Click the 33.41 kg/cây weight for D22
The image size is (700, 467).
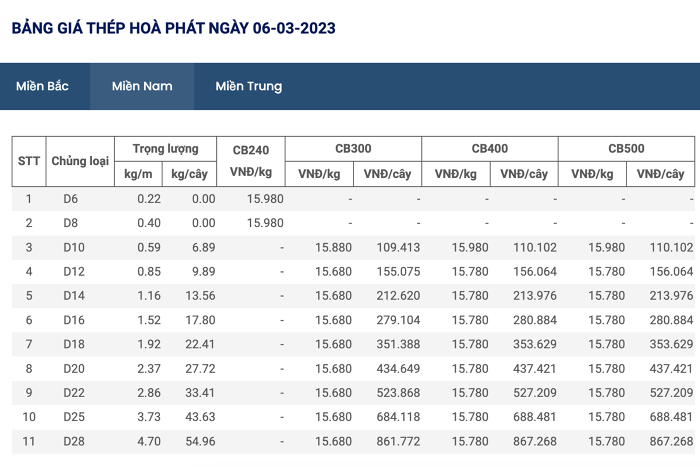click(x=200, y=393)
